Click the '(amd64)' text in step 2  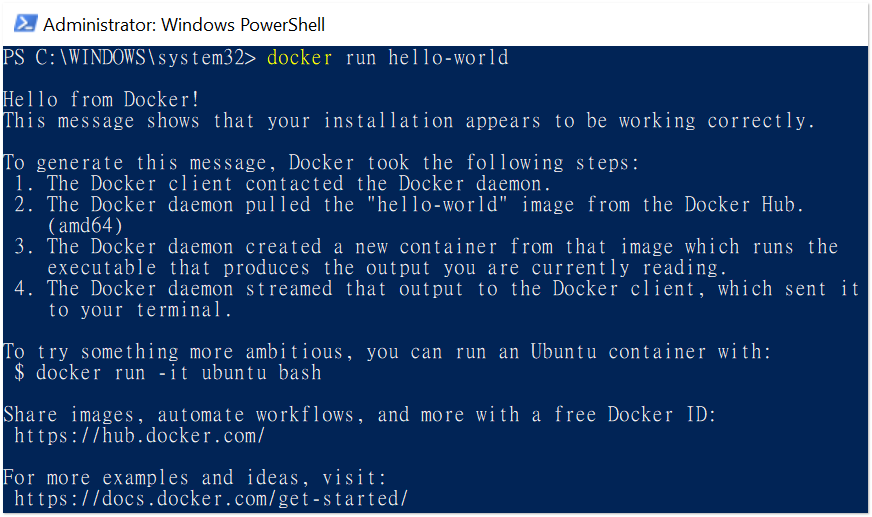85,226
